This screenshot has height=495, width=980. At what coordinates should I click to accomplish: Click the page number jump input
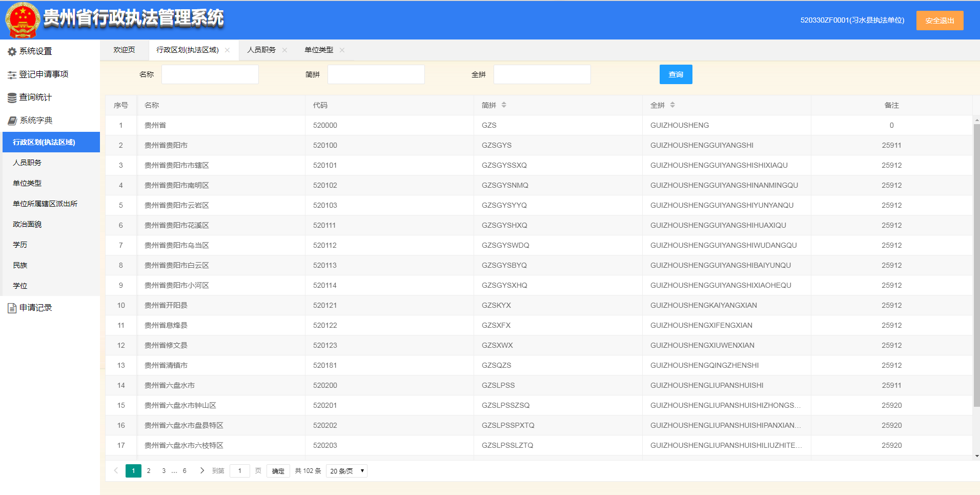point(240,471)
